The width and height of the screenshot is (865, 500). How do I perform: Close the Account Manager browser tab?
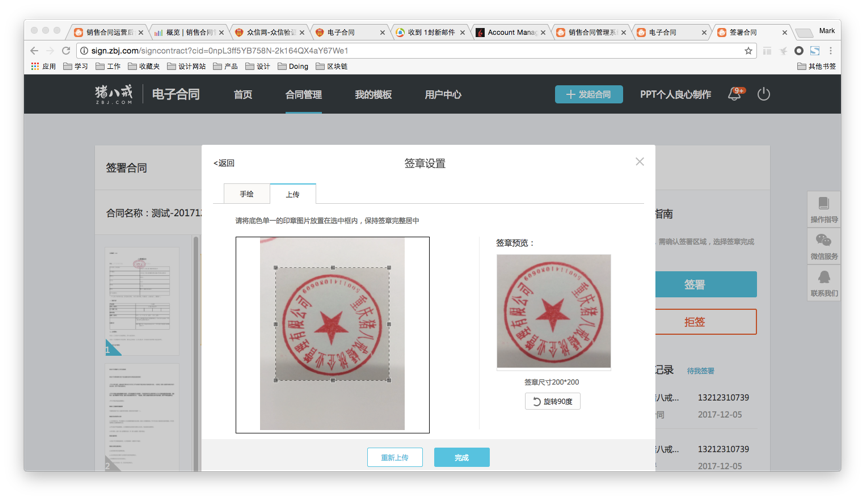coord(543,33)
